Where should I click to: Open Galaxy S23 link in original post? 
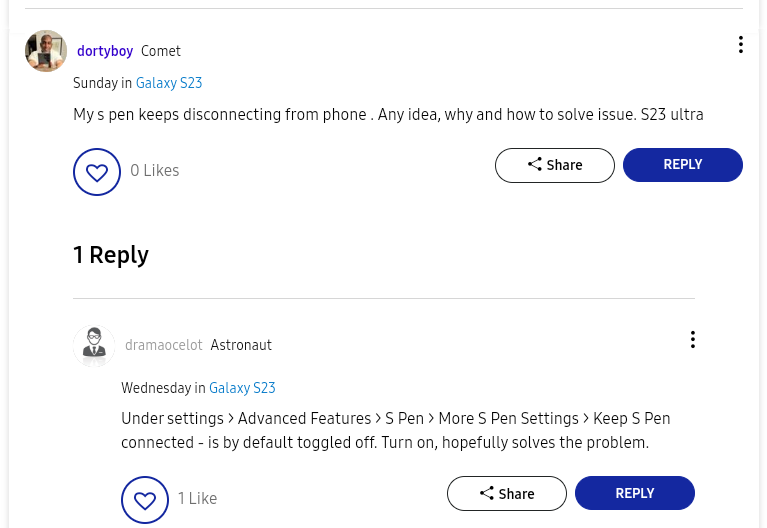click(x=169, y=84)
